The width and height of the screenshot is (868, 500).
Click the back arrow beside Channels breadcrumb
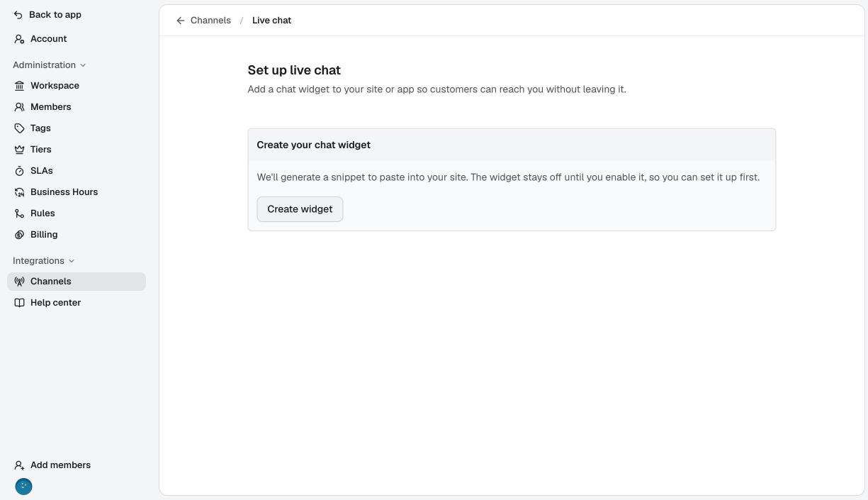tap(181, 21)
